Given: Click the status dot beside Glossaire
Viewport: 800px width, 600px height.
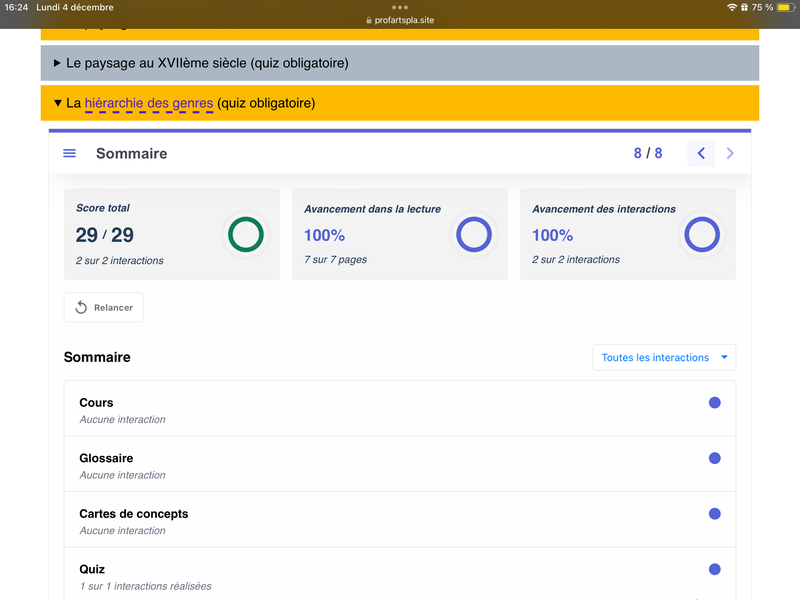Looking at the screenshot, I should [x=714, y=458].
